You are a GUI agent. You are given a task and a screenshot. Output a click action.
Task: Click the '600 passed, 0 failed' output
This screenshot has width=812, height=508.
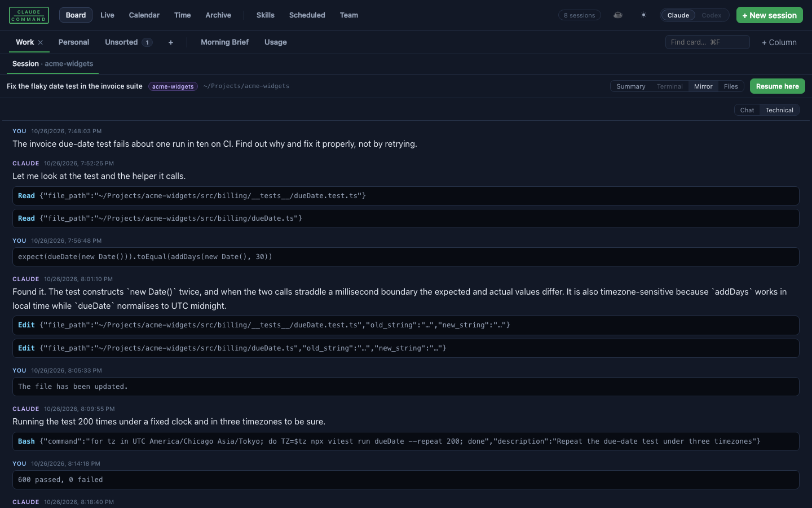pyautogui.click(x=406, y=480)
